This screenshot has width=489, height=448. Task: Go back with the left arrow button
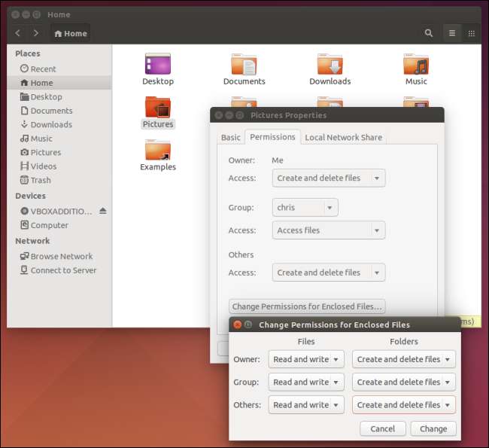click(x=18, y=33)
